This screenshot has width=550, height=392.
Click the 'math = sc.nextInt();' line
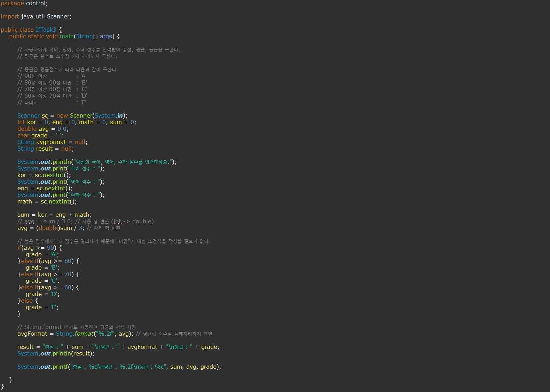click(x=47, y=202)
